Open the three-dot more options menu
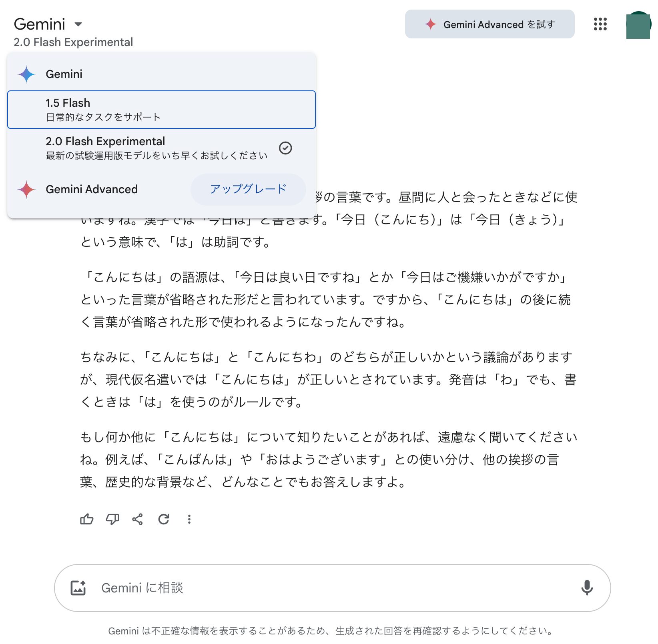 (x=189, y=519)
